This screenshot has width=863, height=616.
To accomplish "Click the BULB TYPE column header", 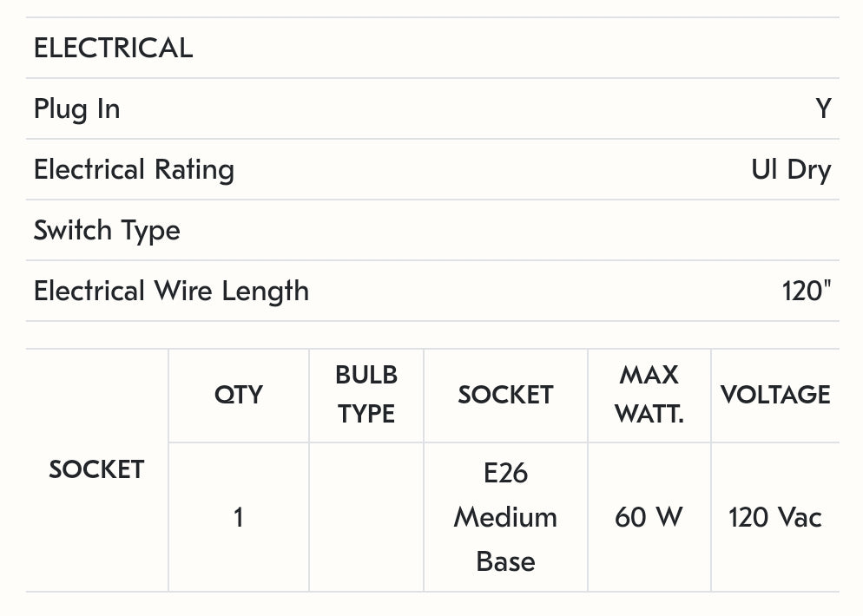I will (366, 395).
